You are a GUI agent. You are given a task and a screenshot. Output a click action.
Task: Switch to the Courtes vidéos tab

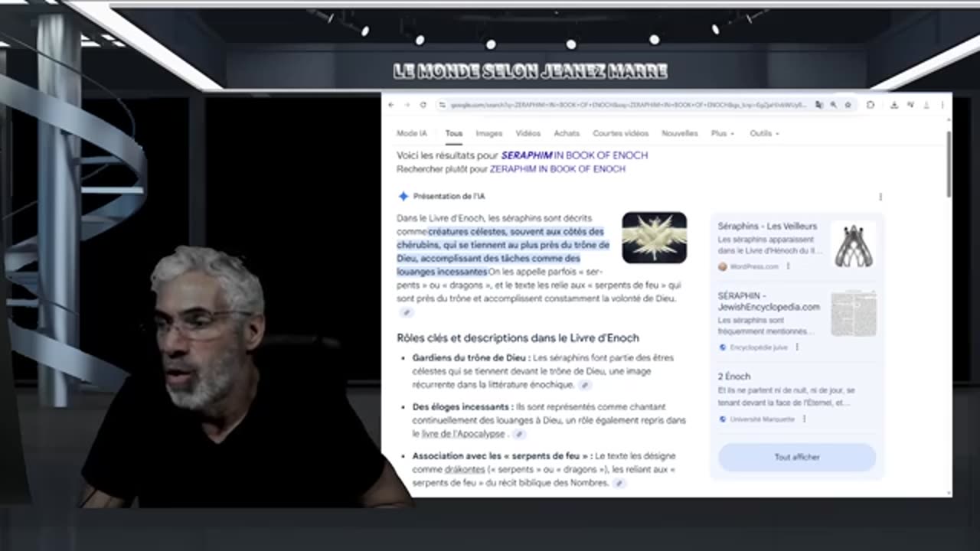coord(620,133)
